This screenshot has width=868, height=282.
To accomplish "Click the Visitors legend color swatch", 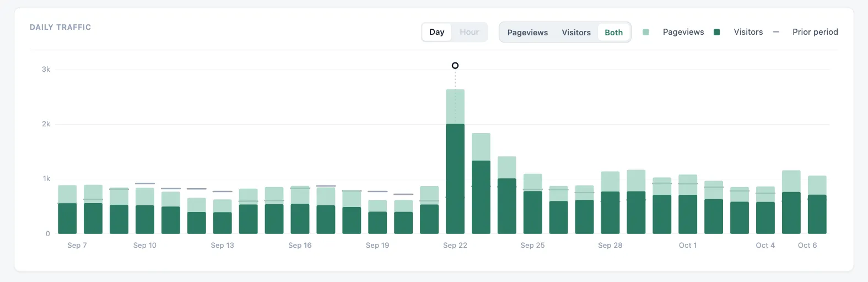I will (x=716, y=32).
